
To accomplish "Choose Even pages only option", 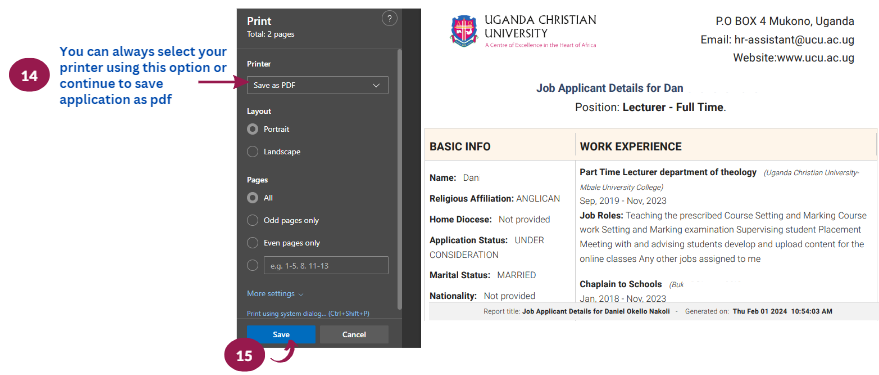I will point(252,243).
